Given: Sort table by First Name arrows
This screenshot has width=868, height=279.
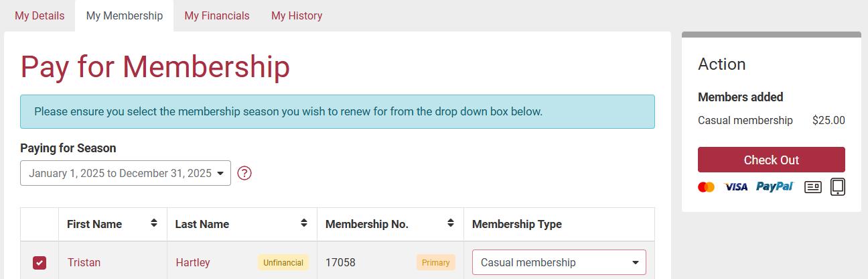Looking at the screenshot, I should click(x=154, y=223).
